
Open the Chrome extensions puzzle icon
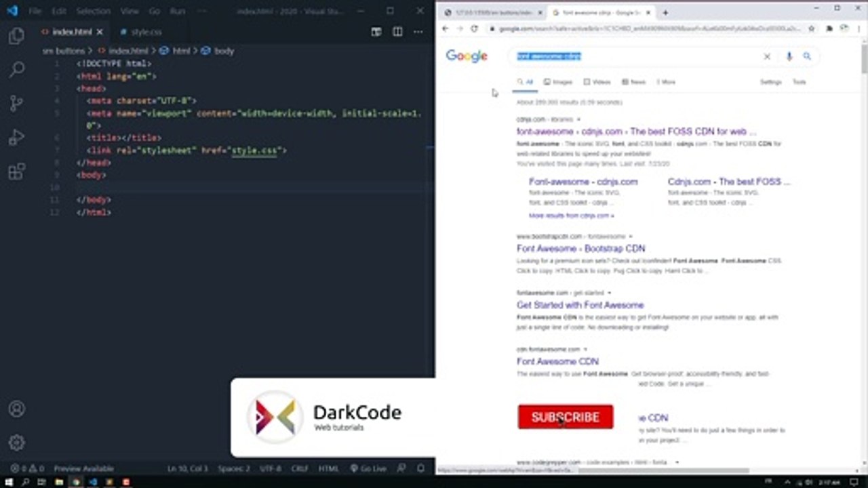pyautogui.click(x=829, y=28)
